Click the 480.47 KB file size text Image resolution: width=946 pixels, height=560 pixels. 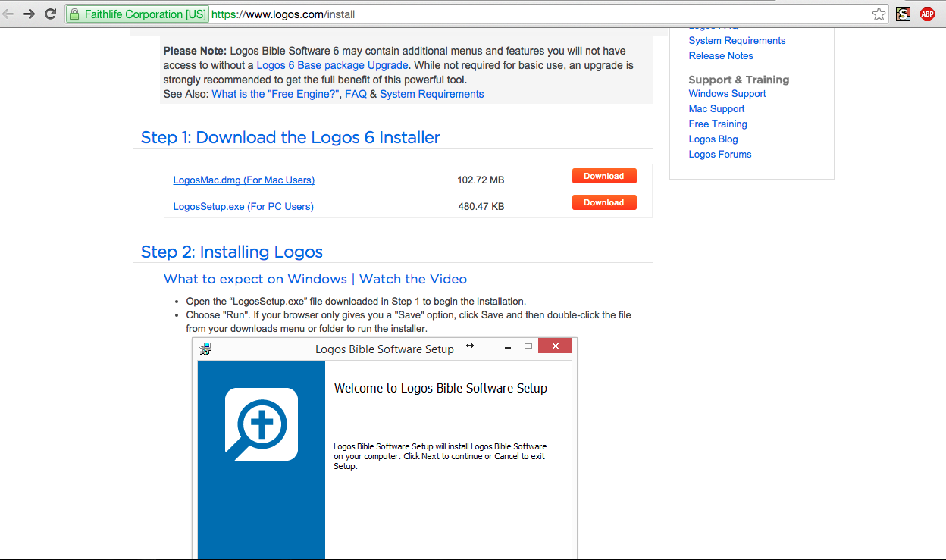point(481,206)
